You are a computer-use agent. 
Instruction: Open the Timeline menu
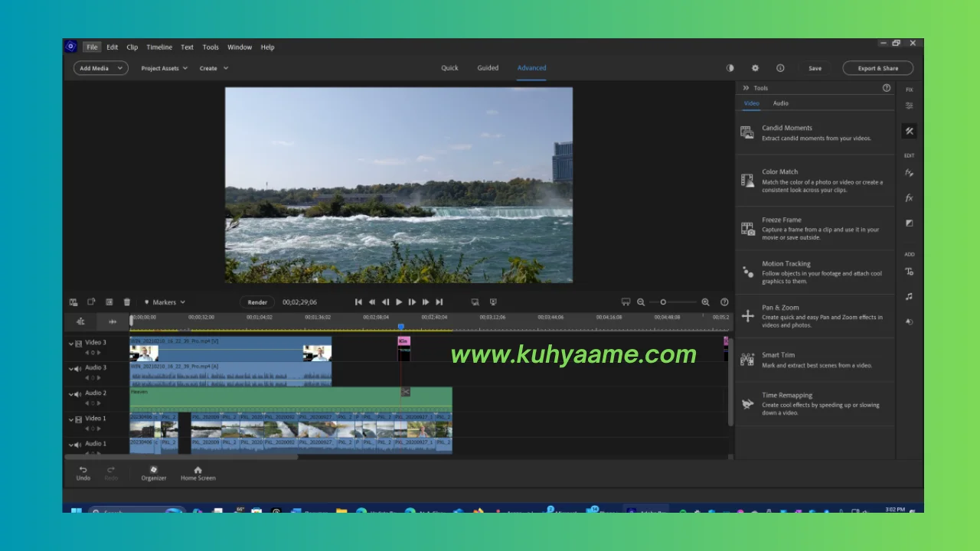pos(159,47)
